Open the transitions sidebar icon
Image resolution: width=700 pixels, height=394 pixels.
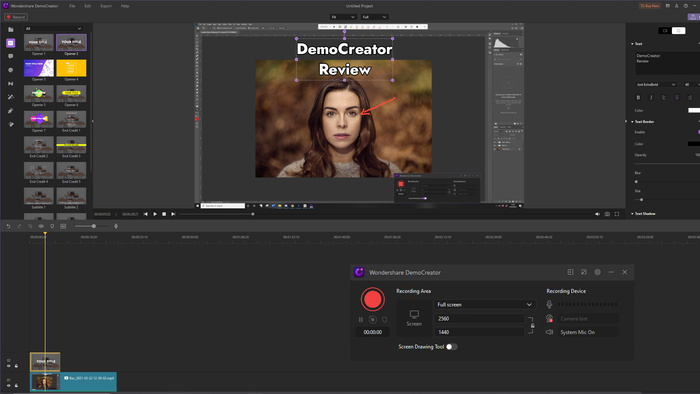11,83
